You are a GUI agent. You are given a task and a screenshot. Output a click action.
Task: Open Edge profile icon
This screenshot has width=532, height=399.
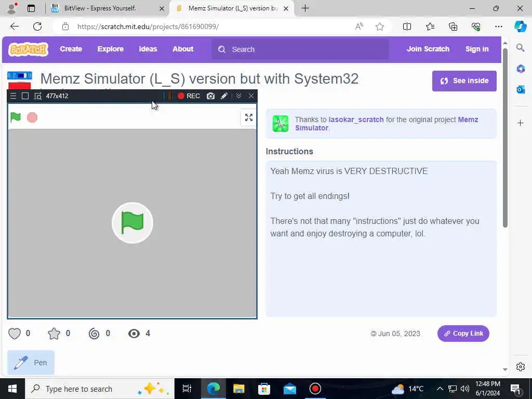pos(12,8)
